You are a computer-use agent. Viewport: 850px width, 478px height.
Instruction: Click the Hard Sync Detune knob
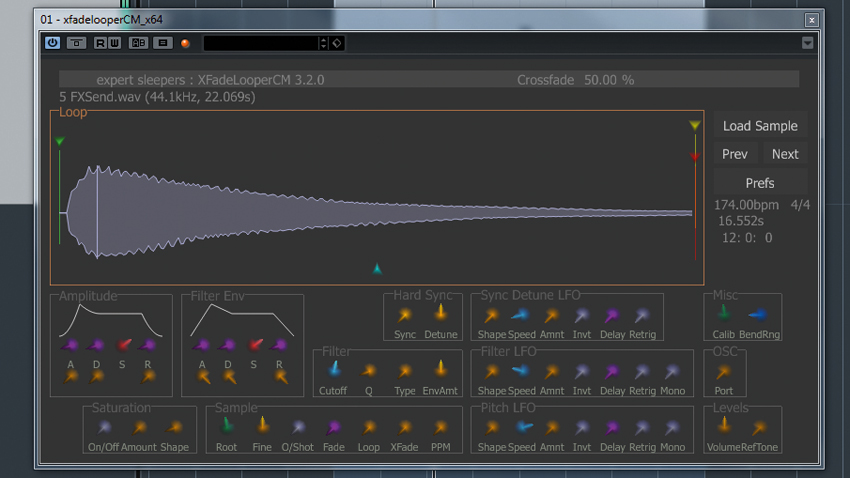[x=440, y=313]
